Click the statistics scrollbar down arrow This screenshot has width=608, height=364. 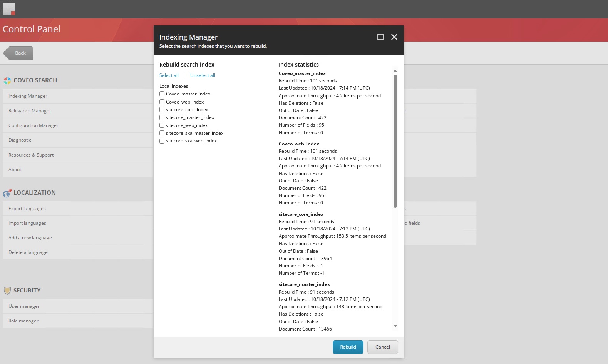tap(395, 326)
